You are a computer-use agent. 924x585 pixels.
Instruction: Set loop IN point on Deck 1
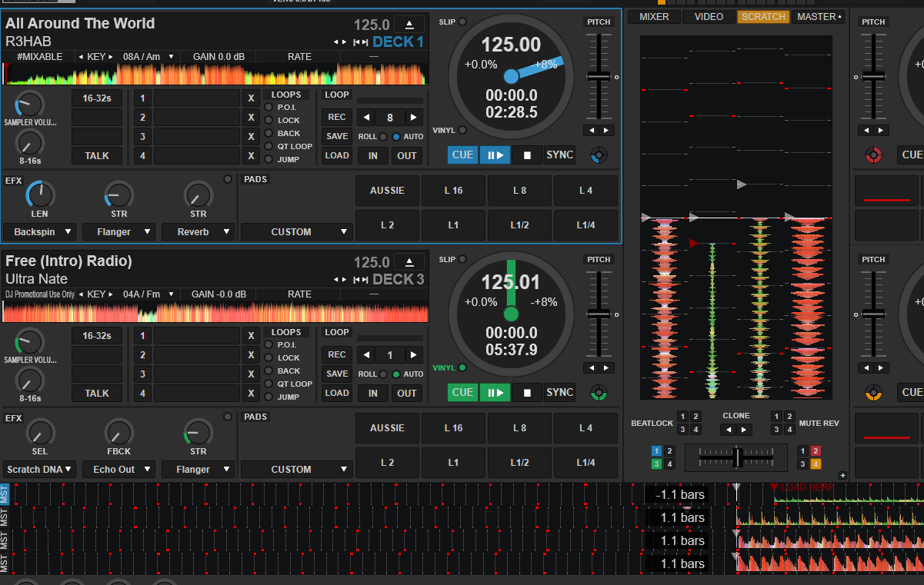click(373, 155)
